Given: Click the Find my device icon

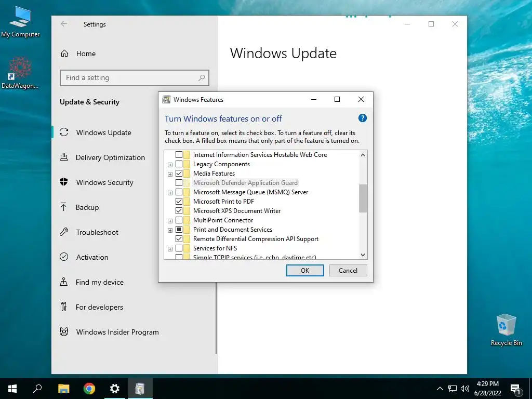Looking at the screenshot, I should pos(64,282).
